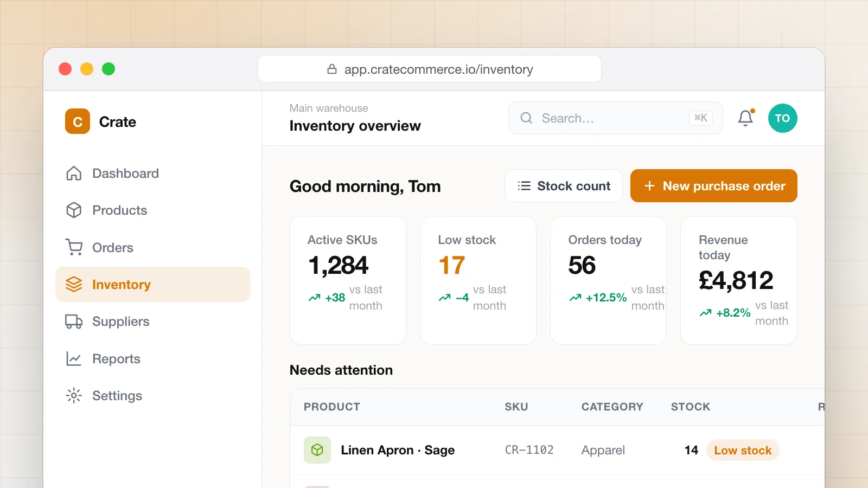Click the Inventory layers icon
The width and height of the screenshot is (868, 488).
pos(74,285)
